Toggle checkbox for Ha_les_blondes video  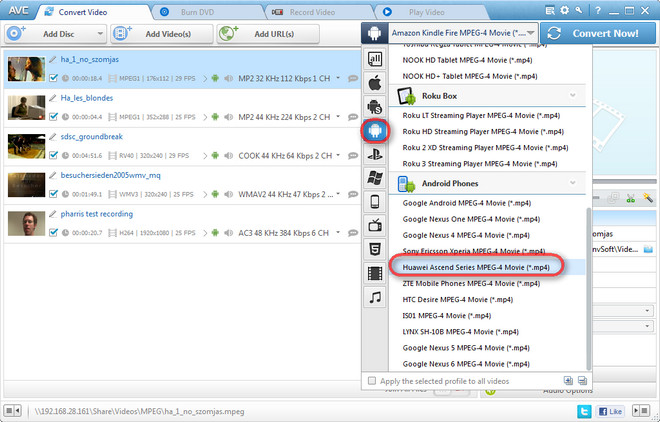pyautogui.click(x=53, y=117)
